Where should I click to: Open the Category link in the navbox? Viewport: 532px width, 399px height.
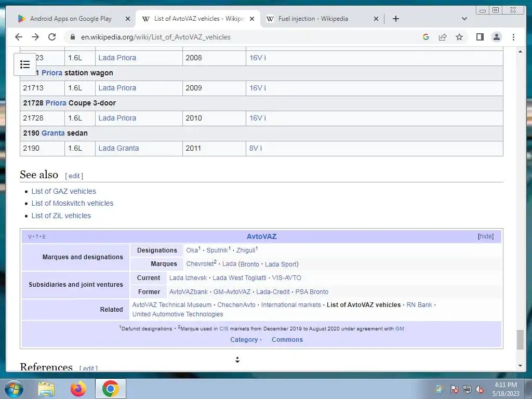tap(244, 340)
